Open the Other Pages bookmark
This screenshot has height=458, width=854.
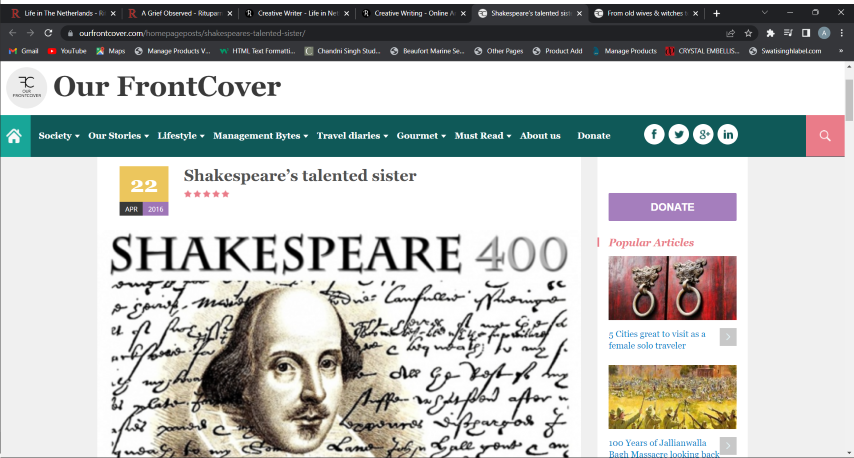(498, 51)
